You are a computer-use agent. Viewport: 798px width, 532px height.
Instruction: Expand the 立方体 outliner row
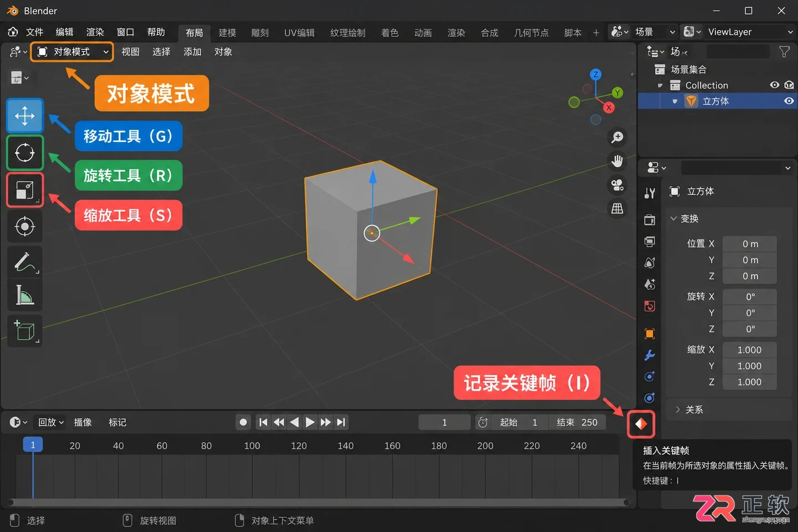pos(674,101)
